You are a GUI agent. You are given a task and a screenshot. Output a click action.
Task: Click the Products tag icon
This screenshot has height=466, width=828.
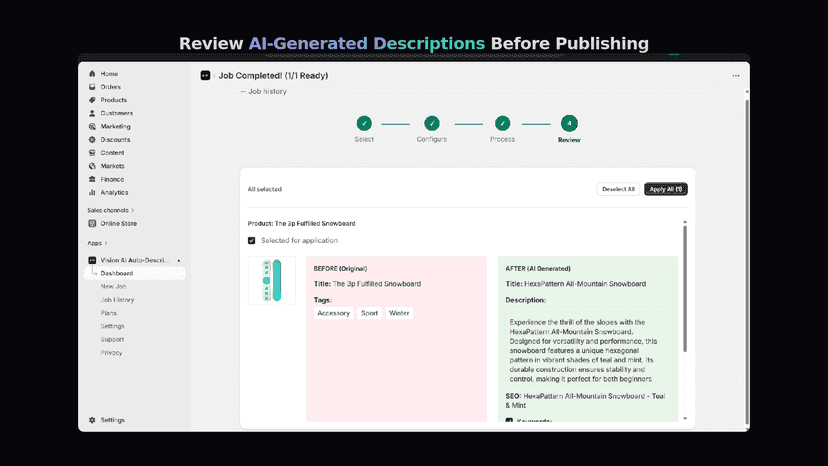click(92, 100)
